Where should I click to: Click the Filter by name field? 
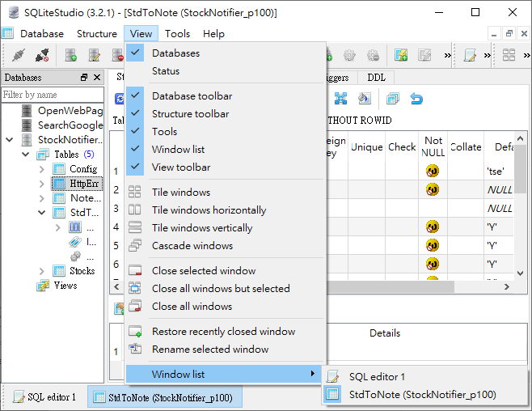tap(53, 95)
